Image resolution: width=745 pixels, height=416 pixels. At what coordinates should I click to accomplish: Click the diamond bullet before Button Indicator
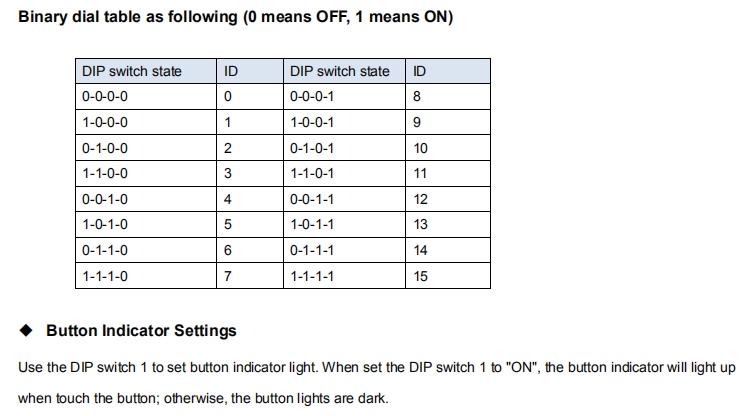[x=26, y=330]
